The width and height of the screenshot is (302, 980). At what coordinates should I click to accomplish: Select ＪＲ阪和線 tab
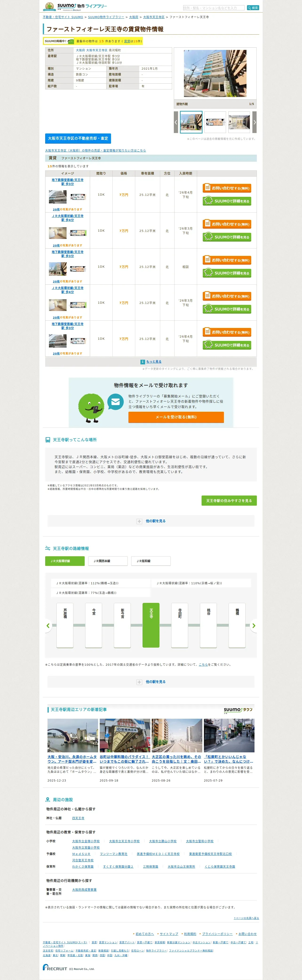[x=151, y=561]
